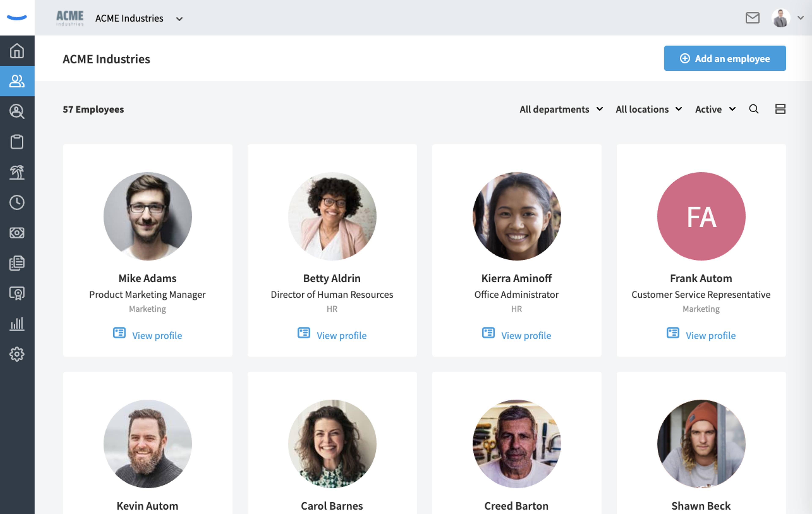Open the time tracking clock icon
The width and height of the screenshot is (812, 514).
17,202
